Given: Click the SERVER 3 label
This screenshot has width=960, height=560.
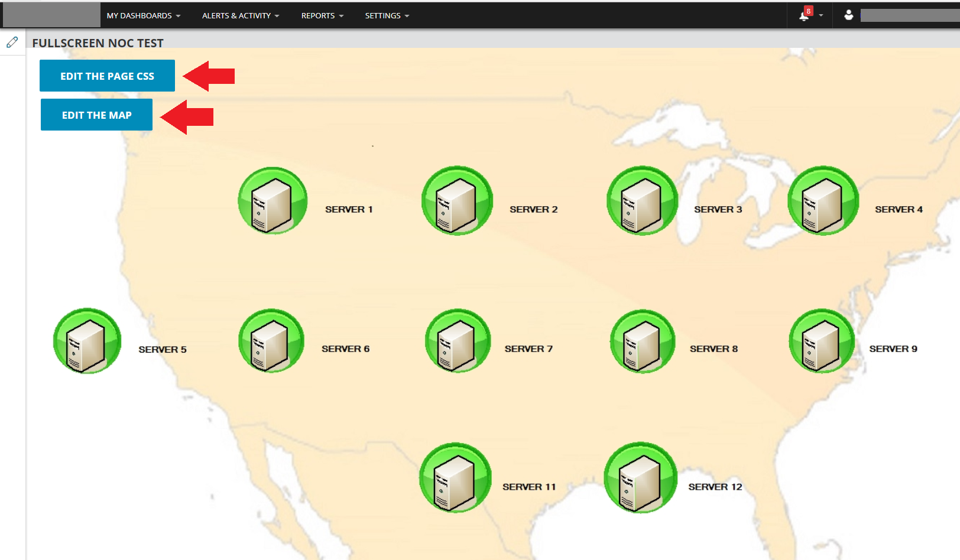Looking at the screenshot, I should (x=718, y=210).
